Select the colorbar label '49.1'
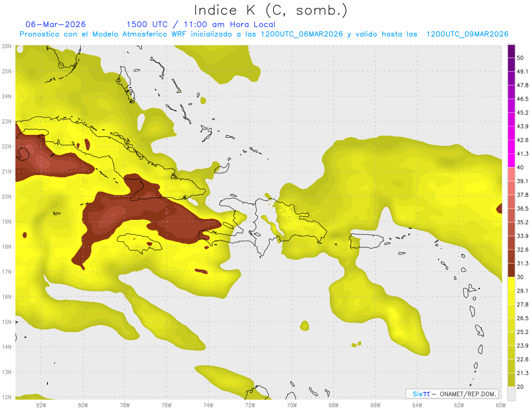The image size is (532, 411). click(523, 71)
